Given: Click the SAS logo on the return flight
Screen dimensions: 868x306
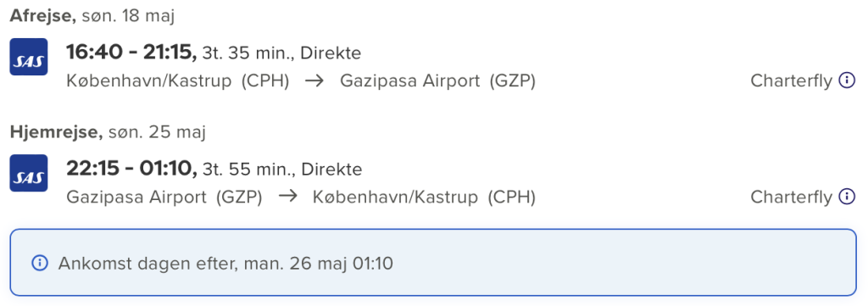Looking at the screenshot, I should coord(29,173).
